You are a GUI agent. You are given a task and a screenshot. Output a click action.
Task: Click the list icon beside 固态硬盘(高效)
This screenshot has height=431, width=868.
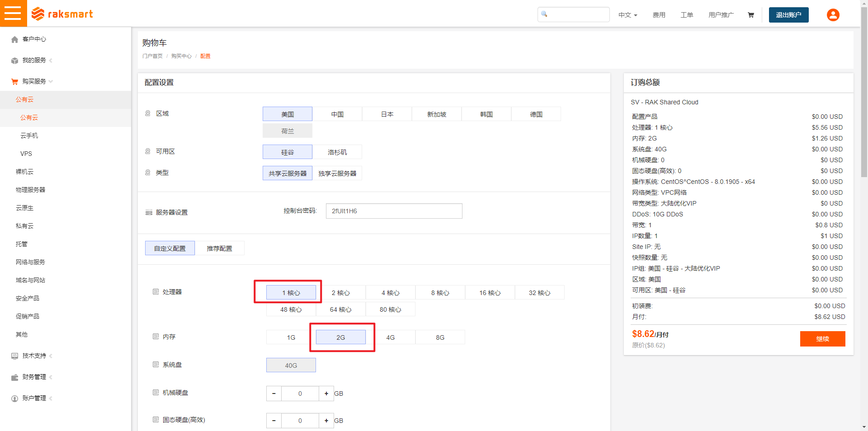coord(156,420)
